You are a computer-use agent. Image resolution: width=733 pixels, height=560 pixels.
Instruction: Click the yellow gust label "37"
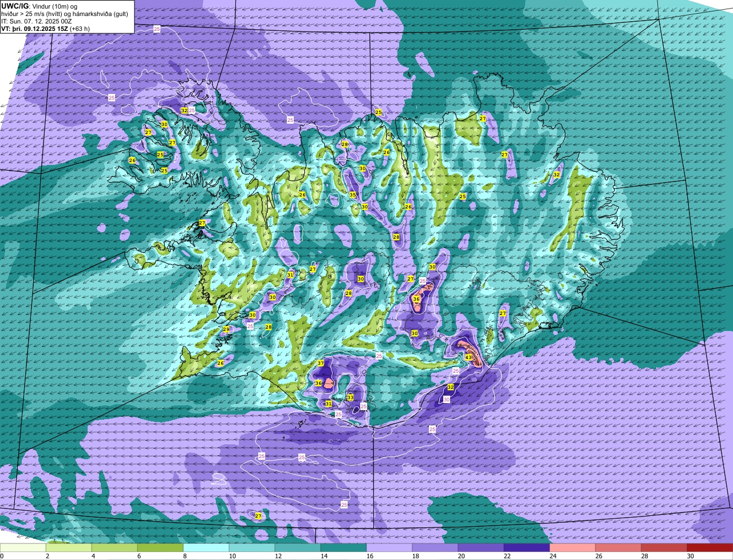pyautogui.click(x=321, y=363)
